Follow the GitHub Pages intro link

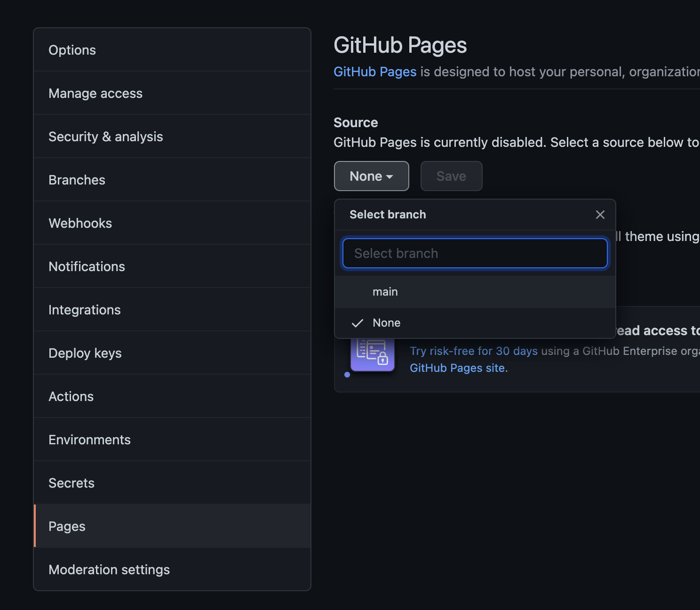374,72
